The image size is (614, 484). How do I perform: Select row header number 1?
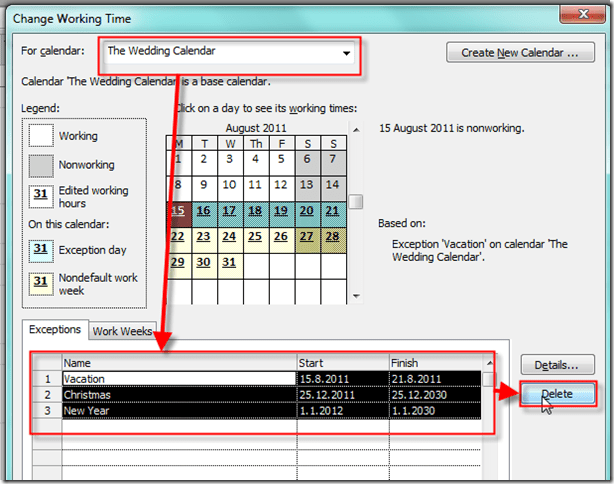pos(46,379)
